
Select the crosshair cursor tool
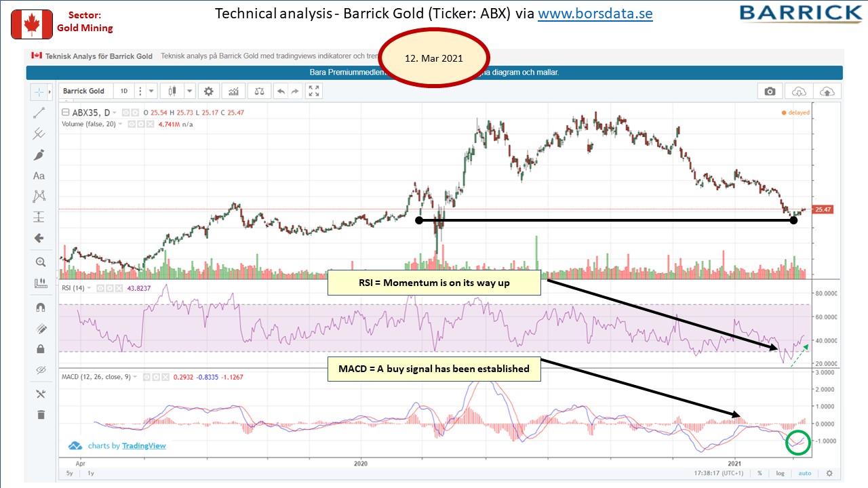[39, 92]
